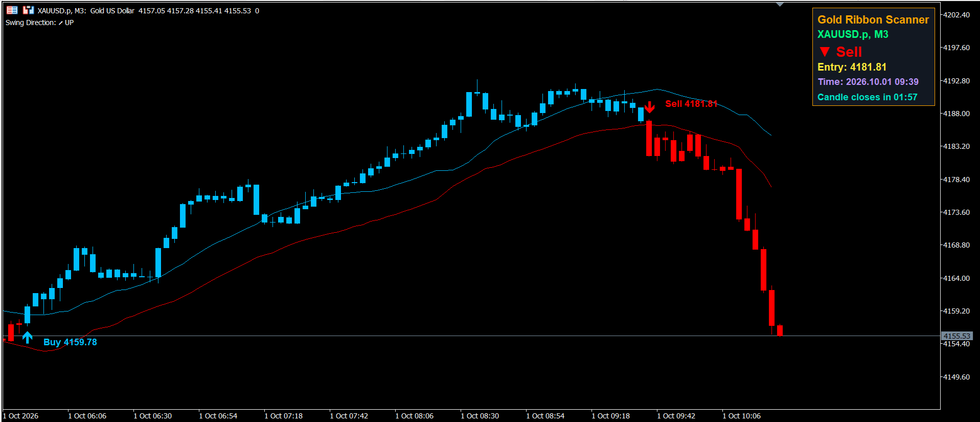Viewport: 980px width, 422px height.
Task: Click the 'Buy 4159.78' chart label
Action: tap(70, 342)
